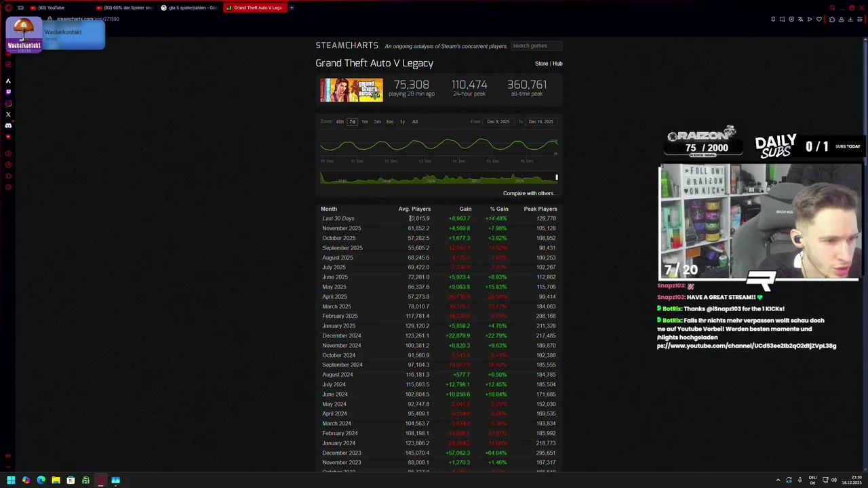Viewport: 868px width, 488px height.
Task: Set chart zoom to 6m
Action: pos(390,122)
